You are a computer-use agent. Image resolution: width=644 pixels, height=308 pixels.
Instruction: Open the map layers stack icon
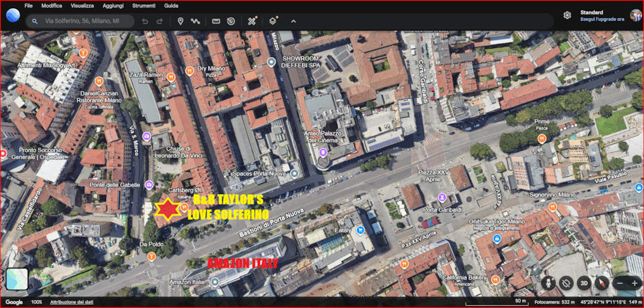[272, 22]
